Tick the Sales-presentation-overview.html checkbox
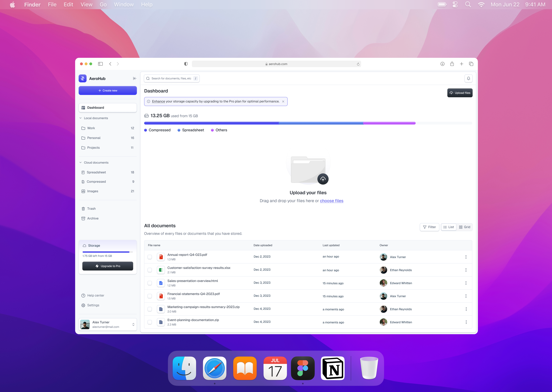Screen dimensions: 552x392 (150, 283)
